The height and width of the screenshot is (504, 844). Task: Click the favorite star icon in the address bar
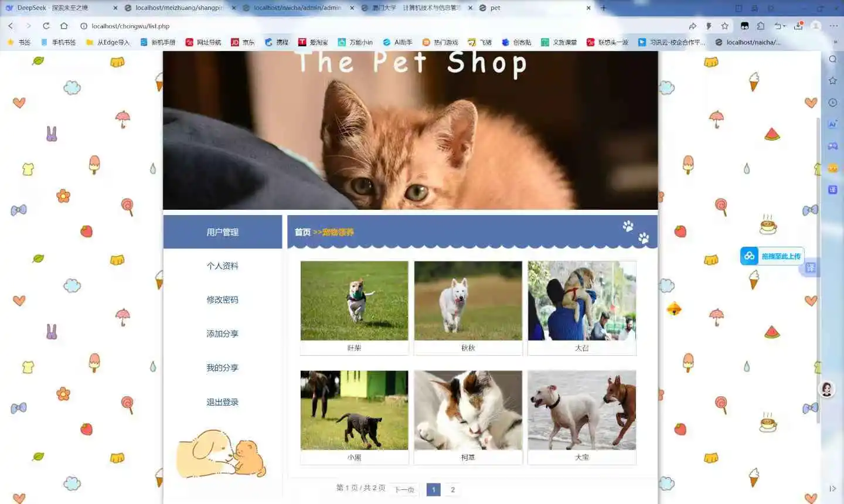tap(724, 26)
